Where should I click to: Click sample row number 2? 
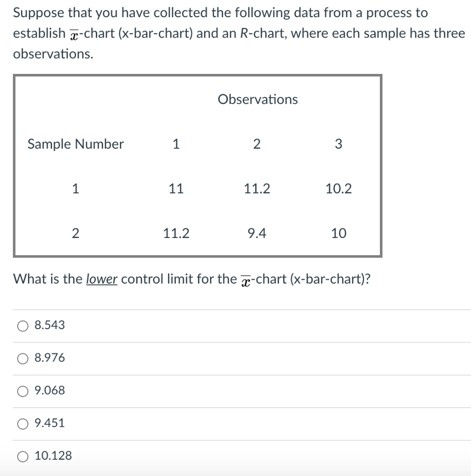click(76, 233)
